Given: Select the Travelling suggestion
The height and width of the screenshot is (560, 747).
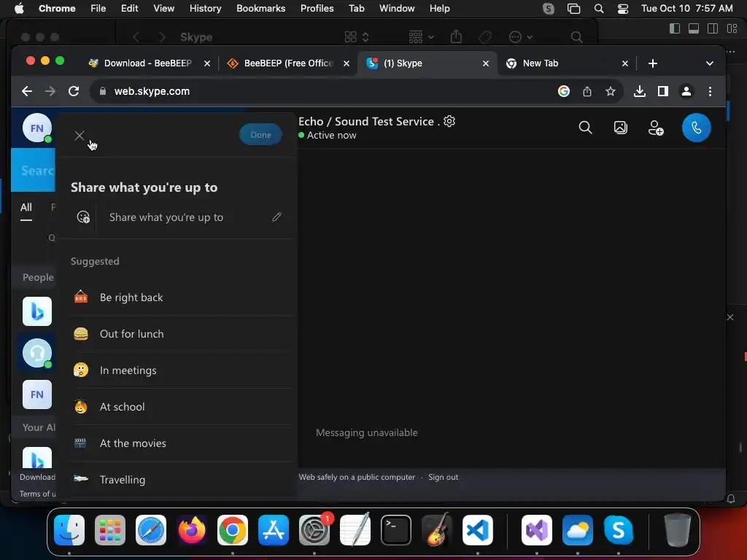Looking at the screenshot, I should point(181,480).
